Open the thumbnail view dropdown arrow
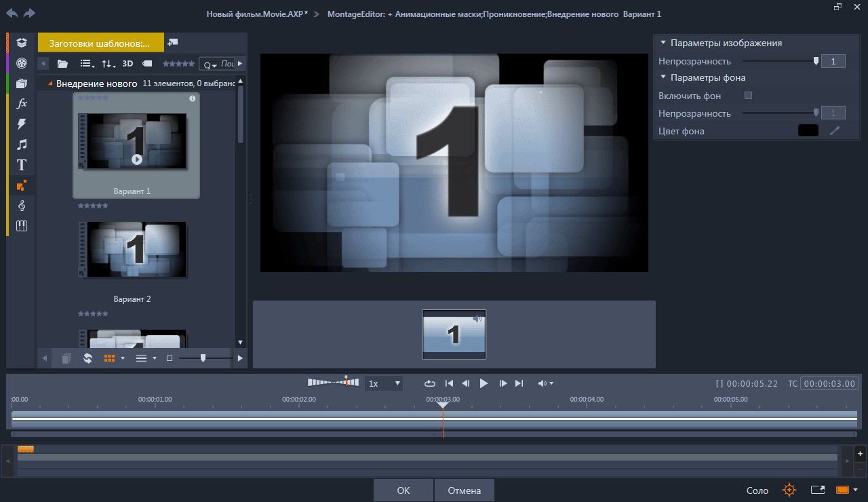 [123, 358]
